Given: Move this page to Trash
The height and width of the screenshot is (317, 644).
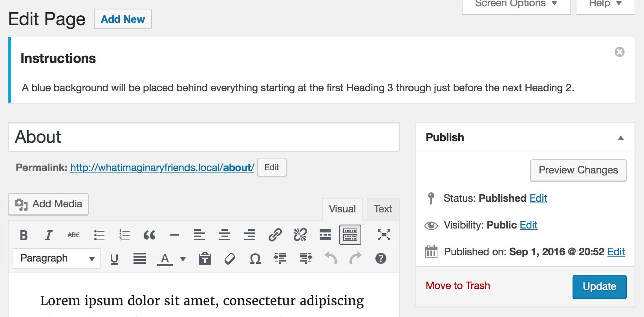Looking at the screenshot, I should tap(458, 286).
